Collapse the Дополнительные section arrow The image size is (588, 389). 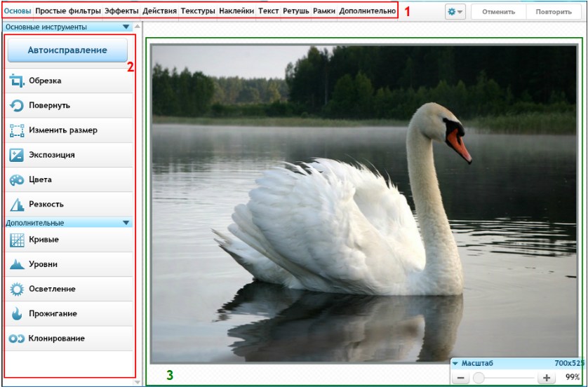(126, 223)
